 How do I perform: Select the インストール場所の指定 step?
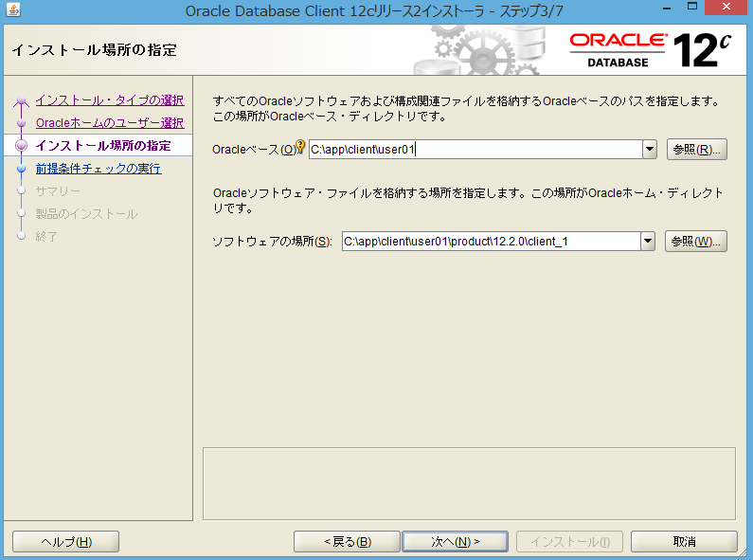click(103, 146)
